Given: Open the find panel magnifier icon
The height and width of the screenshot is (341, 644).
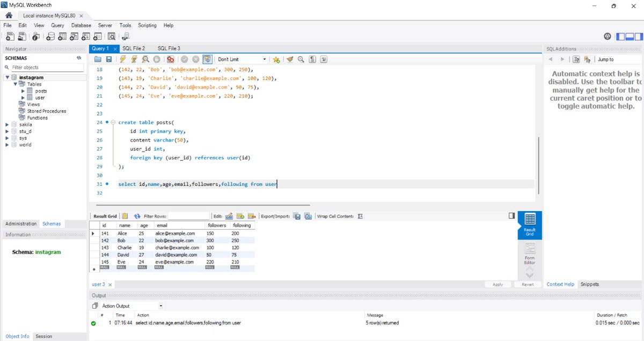Looking at the screenshot, I should [301, 59].
